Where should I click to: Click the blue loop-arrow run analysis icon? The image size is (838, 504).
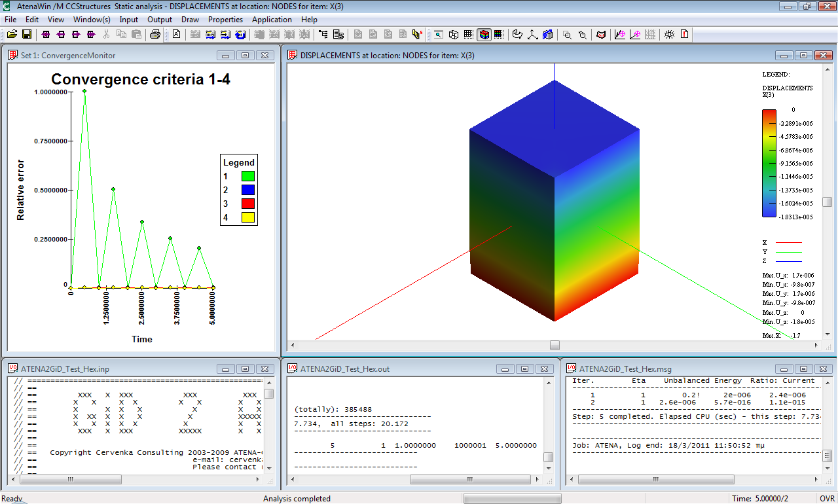point(240,34)
